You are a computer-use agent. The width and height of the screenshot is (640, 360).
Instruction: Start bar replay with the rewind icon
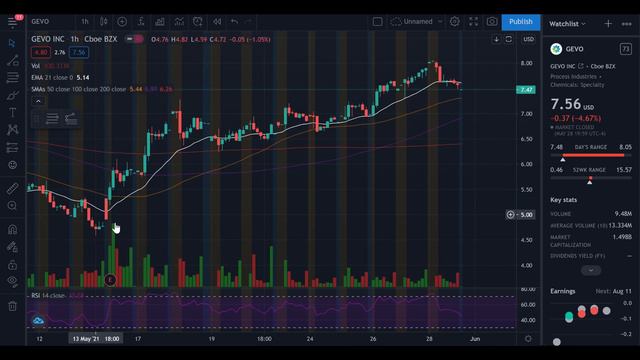[217, 22]
